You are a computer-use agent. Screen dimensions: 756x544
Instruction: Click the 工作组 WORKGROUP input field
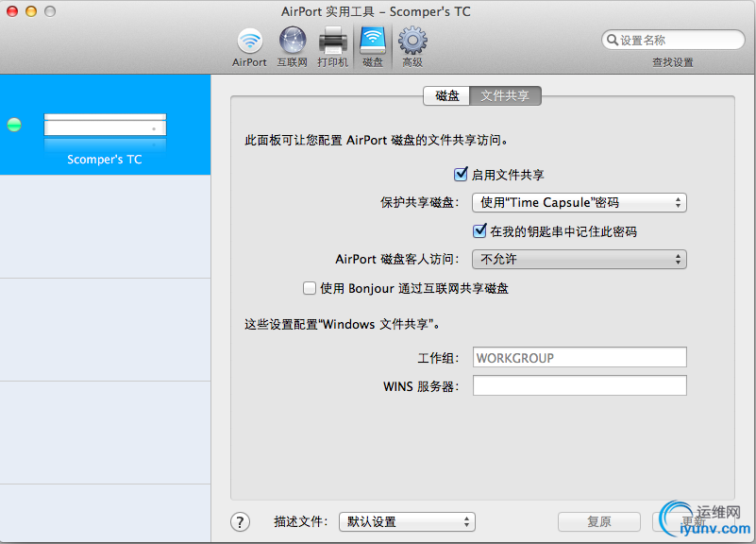tap(580, 357)
